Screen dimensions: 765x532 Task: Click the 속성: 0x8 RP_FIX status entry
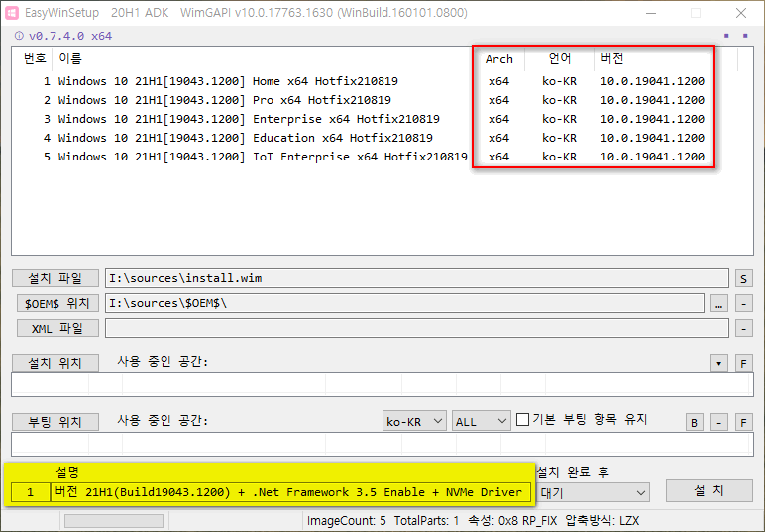coord(512,521)
